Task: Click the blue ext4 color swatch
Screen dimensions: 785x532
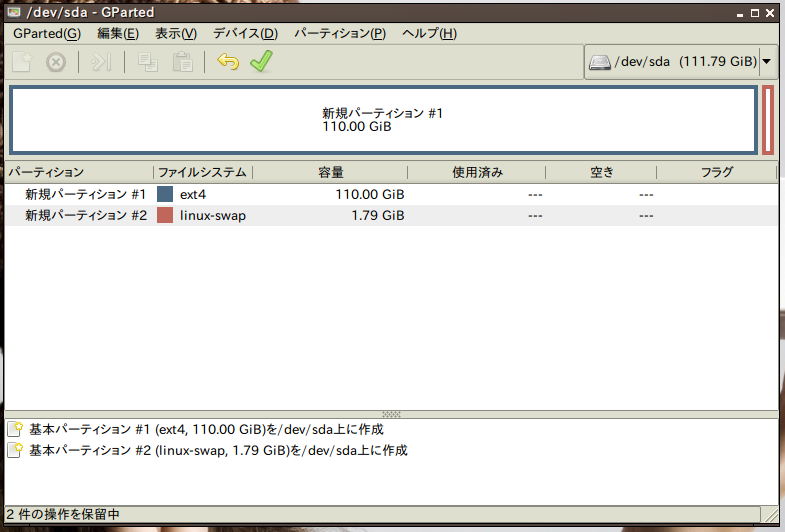Action: (165, 194)
